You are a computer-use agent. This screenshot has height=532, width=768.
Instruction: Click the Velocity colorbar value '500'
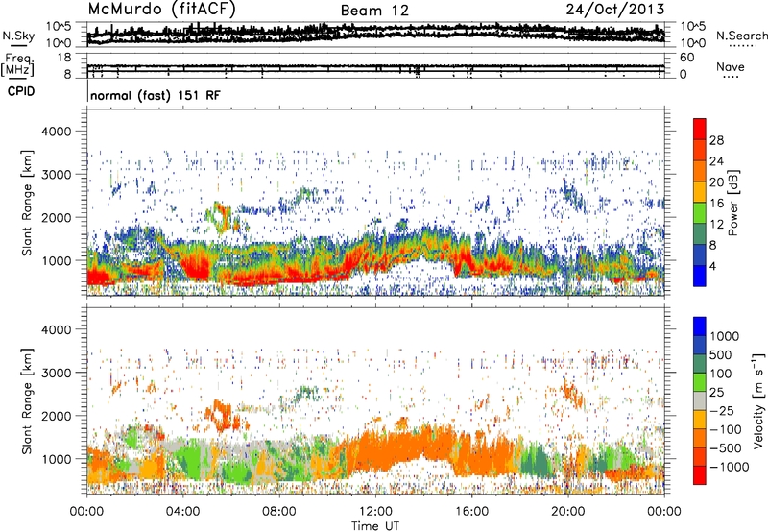tap(721, 354)
